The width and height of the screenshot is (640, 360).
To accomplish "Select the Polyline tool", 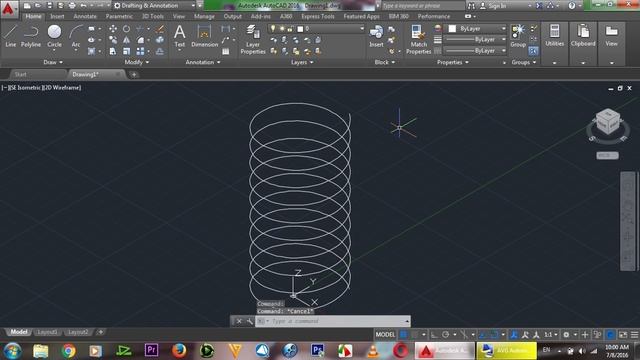I will click(31, 36).
